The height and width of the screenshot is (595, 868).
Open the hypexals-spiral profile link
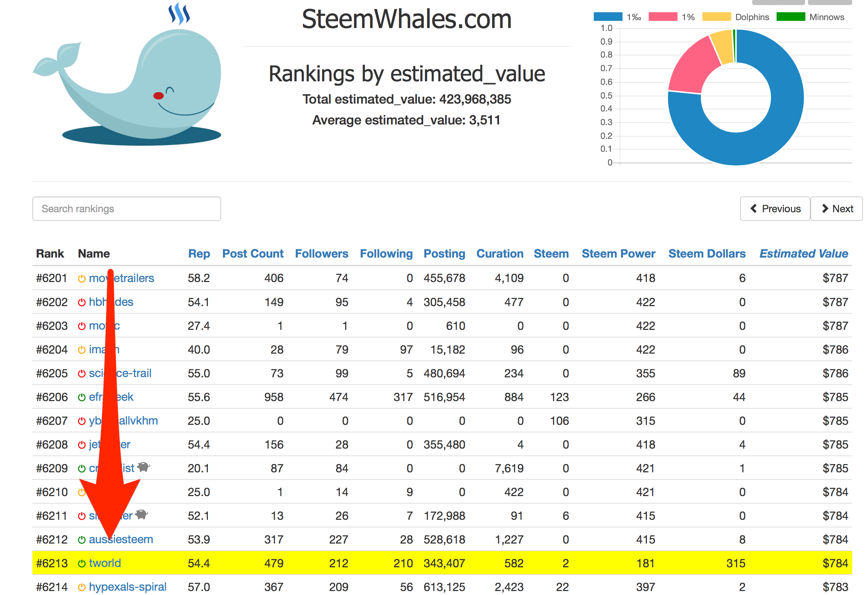[128, 587]
